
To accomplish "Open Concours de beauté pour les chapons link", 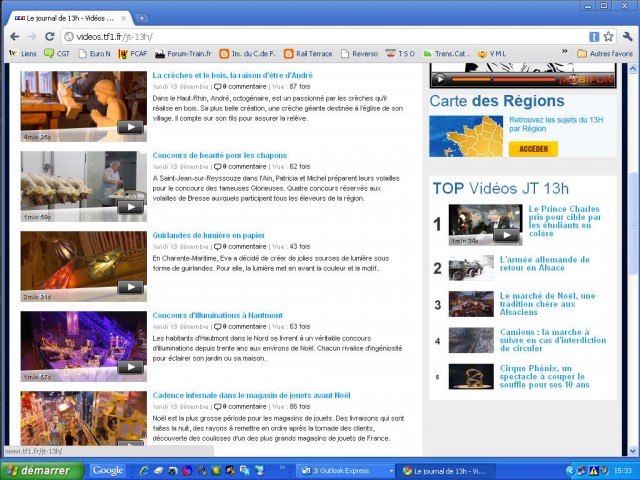I will [x=220, y=156].
